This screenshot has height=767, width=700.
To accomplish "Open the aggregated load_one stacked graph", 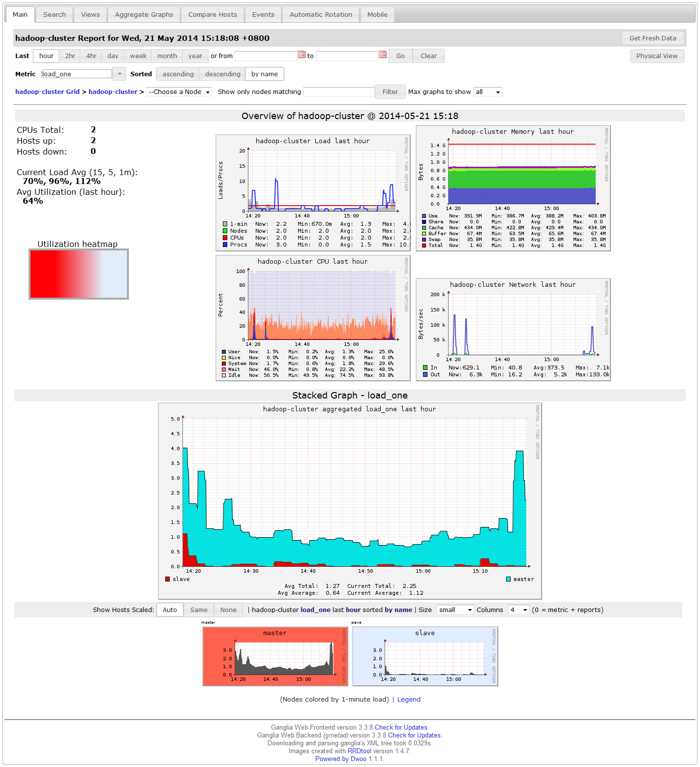I will 350,501.
